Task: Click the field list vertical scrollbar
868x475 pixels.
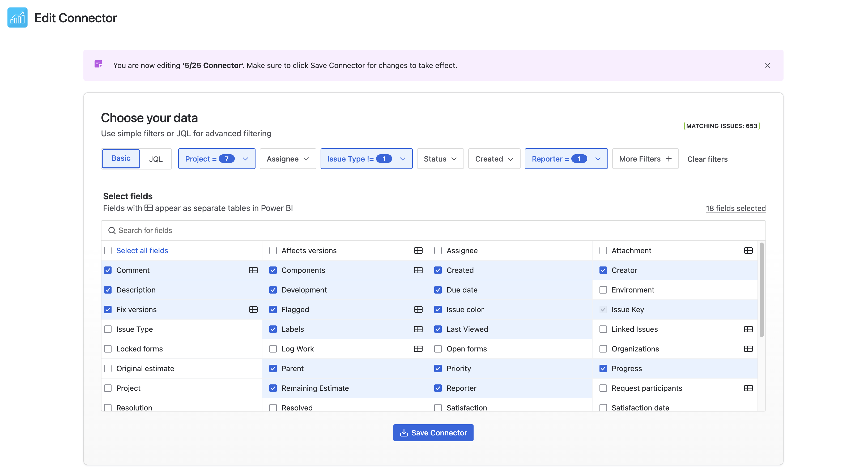Action: click(761, 290)
